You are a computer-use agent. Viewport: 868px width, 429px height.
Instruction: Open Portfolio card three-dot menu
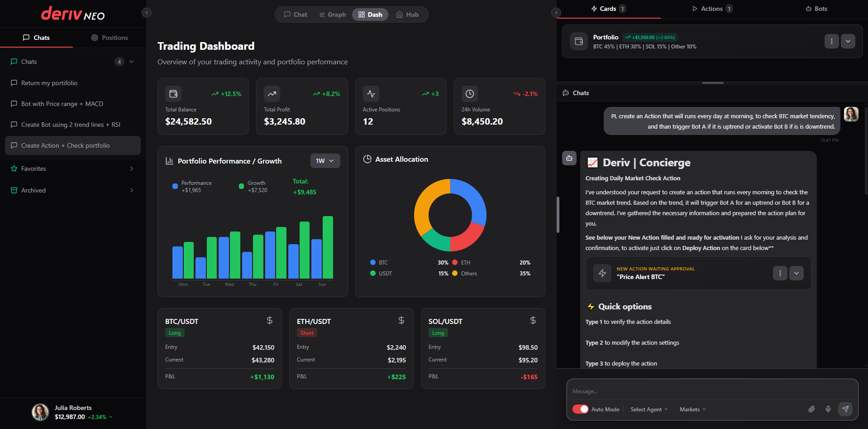coord(831,41)
